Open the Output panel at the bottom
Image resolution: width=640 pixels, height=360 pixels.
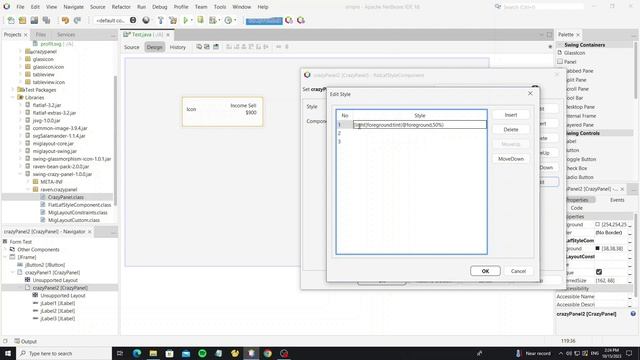tap(25, 341)
